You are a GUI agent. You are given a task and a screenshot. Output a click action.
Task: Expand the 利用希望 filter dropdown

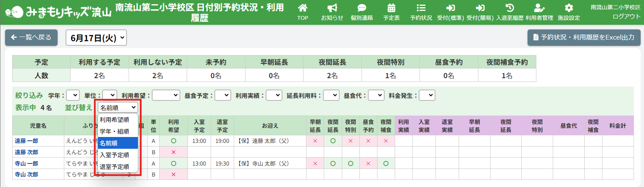click(166, 95)
